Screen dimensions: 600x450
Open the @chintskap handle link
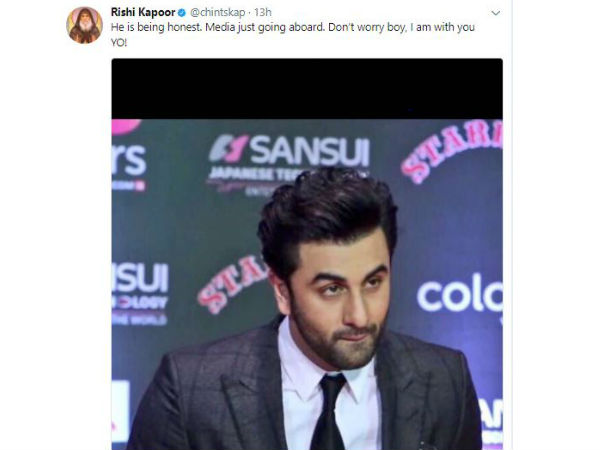coord(218,12)
